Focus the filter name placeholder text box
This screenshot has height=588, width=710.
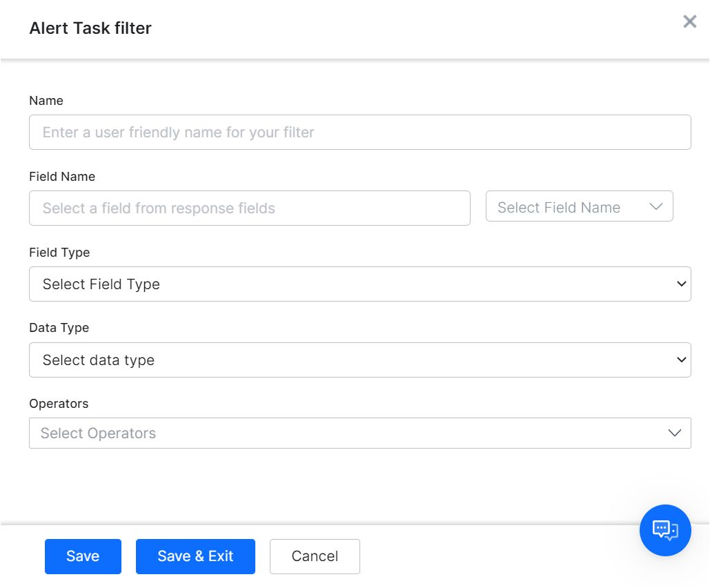[x=359, y=132]
